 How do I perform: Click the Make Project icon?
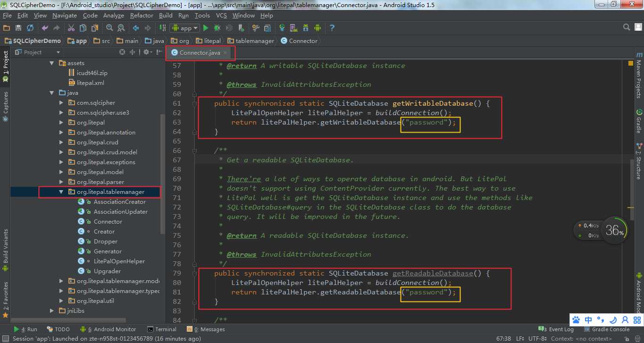[x=162, y=28]
